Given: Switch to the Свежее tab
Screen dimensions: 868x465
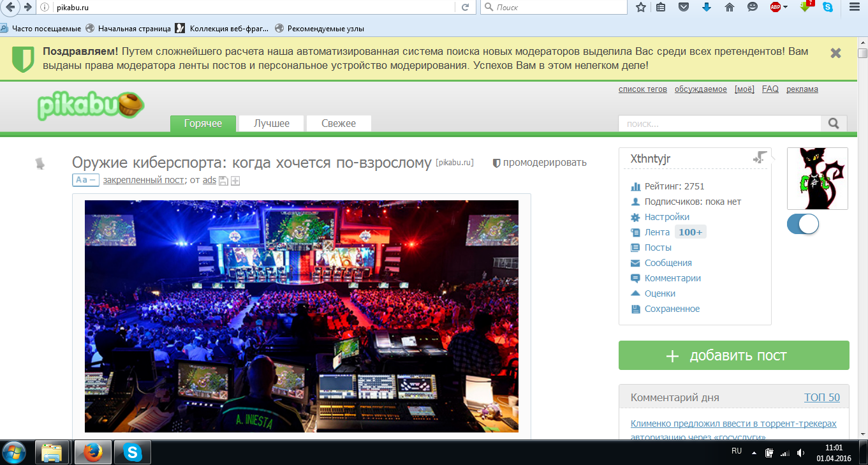Looking at the screenshot, I should coord(339,124).
